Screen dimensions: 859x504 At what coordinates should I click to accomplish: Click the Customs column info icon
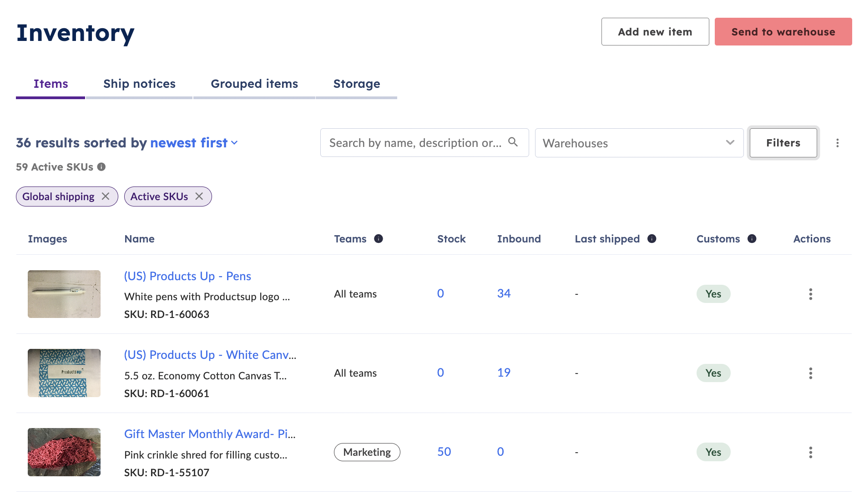coord(752,239)
